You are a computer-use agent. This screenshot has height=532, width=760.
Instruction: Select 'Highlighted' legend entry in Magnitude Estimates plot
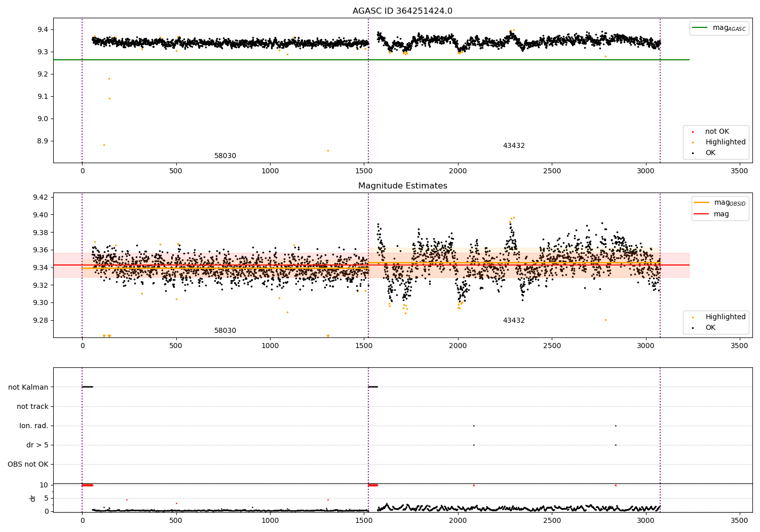725,317
